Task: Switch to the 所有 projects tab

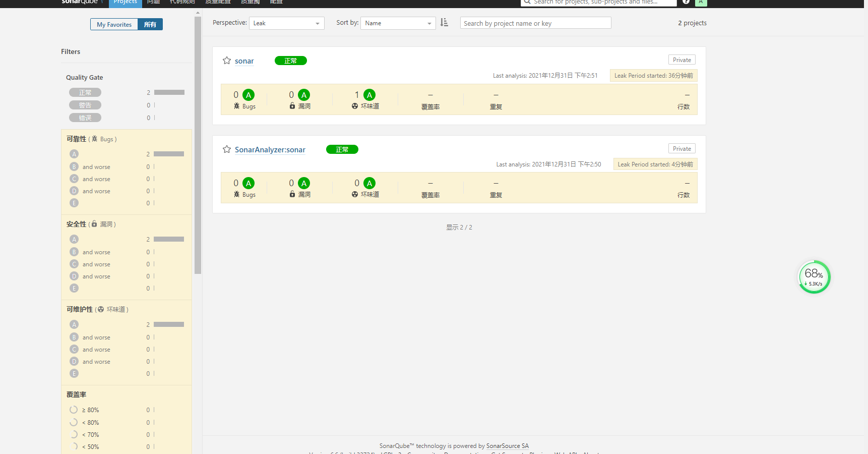Action: point(150,24)
